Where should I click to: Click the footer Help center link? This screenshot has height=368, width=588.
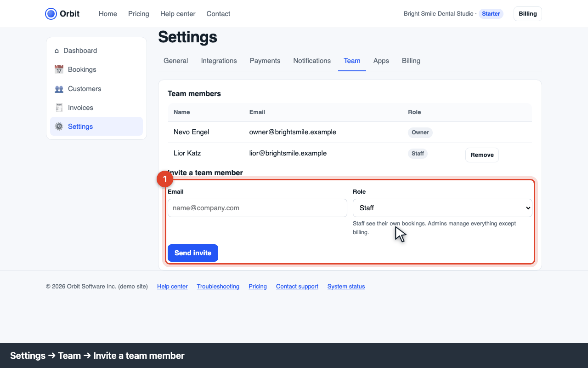[172, 287]
